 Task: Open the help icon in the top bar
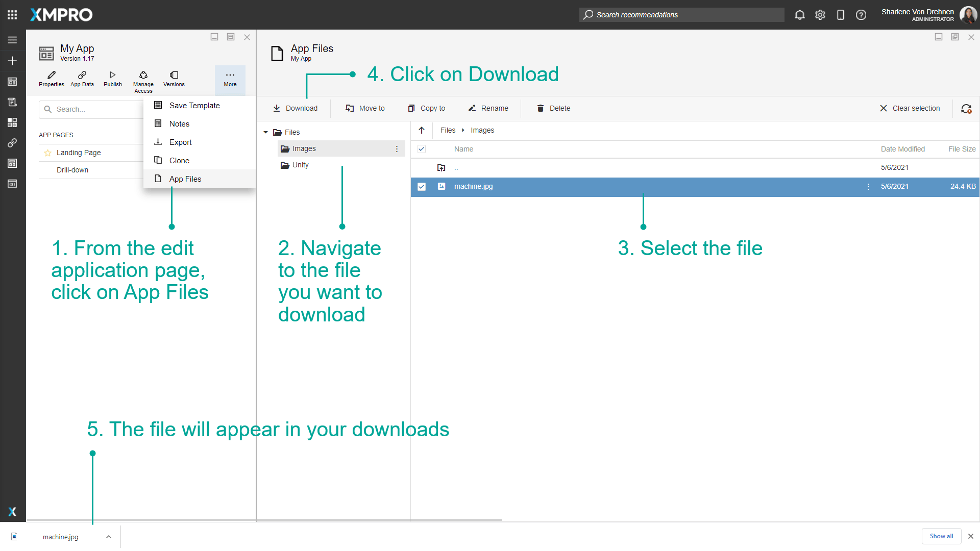[861, 15]
